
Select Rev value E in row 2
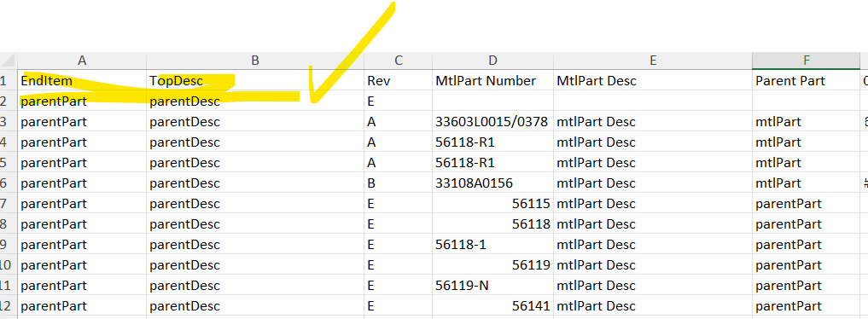398,101
